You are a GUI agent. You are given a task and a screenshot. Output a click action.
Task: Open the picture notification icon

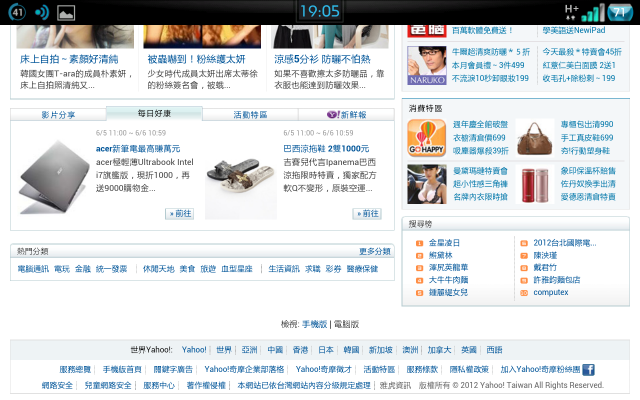[66, 13]
